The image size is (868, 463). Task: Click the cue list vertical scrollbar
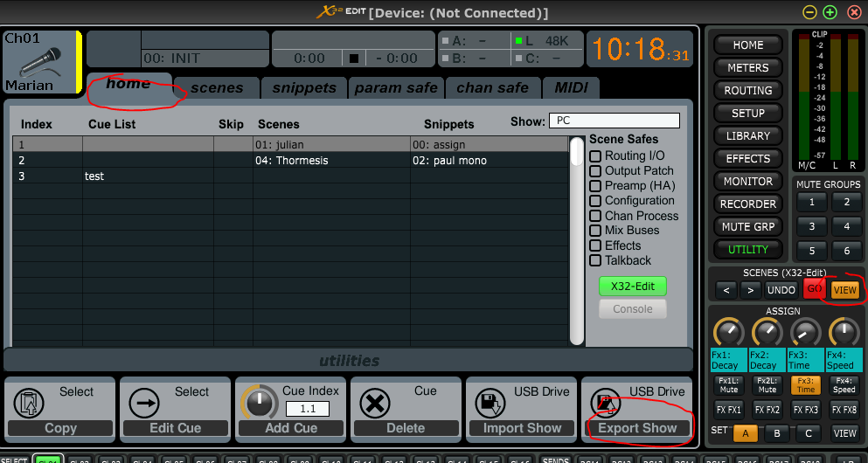click(577, 240)
